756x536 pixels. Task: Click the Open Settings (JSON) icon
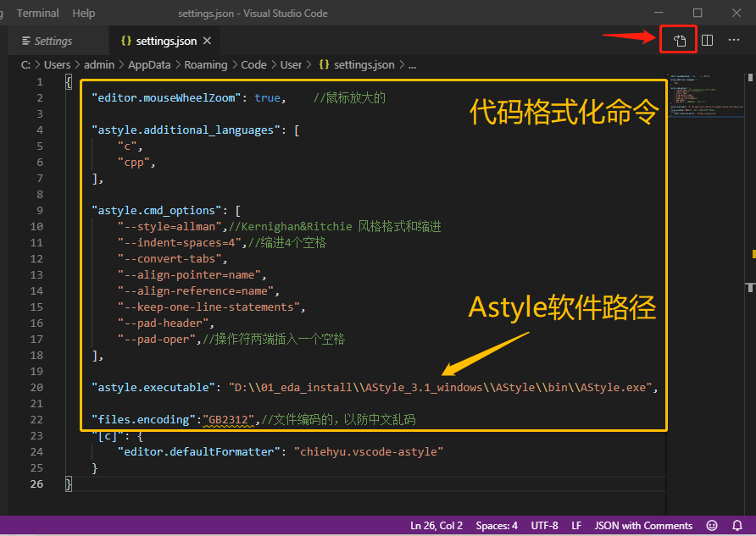678,39
